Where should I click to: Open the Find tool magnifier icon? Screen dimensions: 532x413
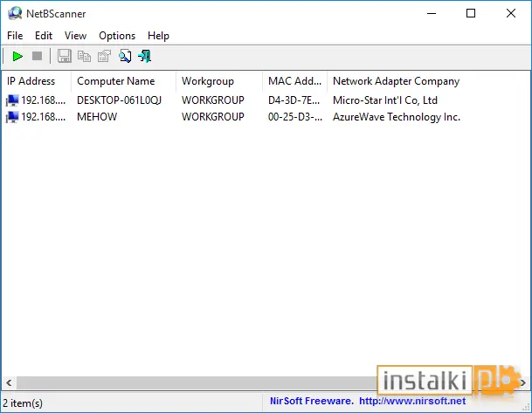tap(125, 56)
